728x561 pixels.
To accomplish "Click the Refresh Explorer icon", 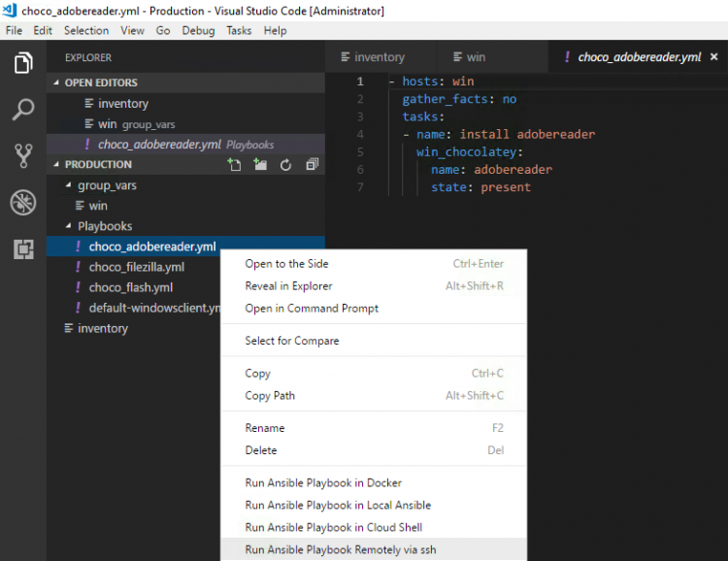I will pyautogui.click(x=285, y=164).
